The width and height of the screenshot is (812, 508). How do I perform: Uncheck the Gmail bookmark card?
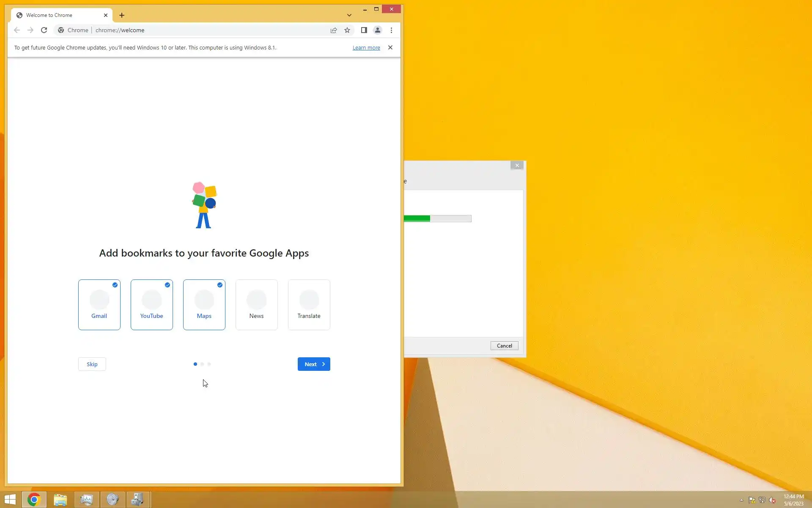[x=99, y=304]
